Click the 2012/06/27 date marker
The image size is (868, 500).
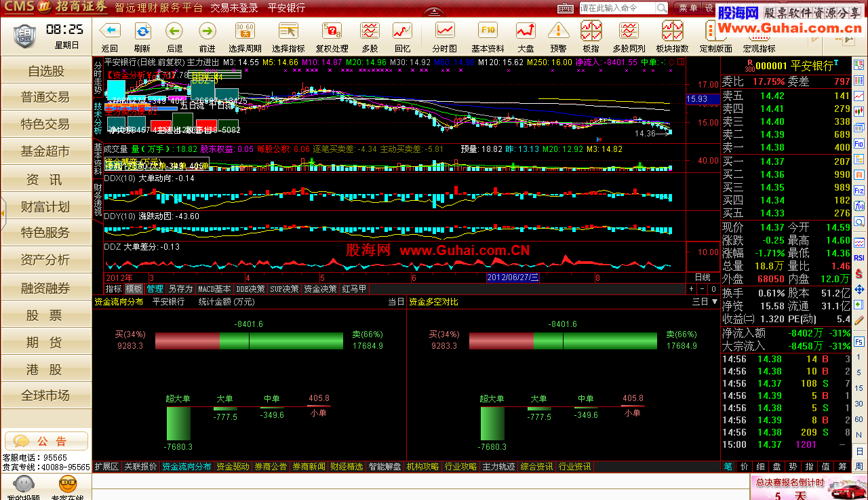(513, 277)
